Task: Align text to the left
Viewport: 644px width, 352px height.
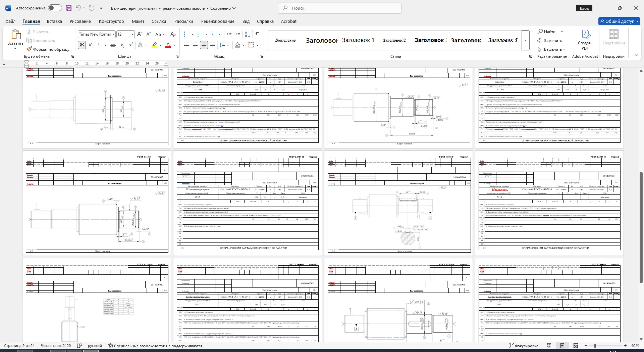Action: [186, 45]
